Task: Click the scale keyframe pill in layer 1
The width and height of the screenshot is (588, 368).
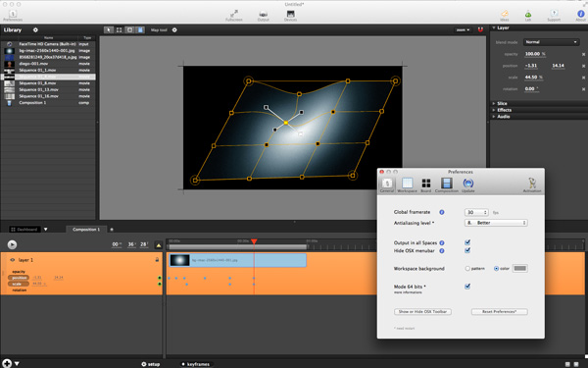Action: (19, 284)
